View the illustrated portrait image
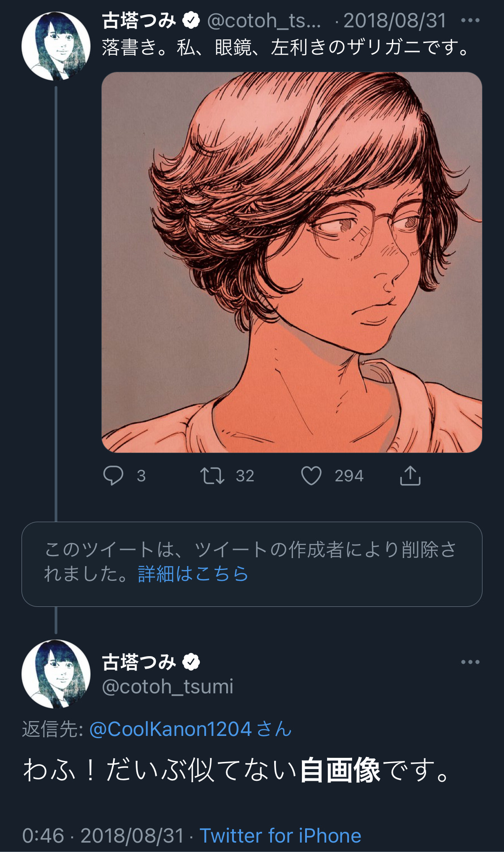 coord(292,262)
